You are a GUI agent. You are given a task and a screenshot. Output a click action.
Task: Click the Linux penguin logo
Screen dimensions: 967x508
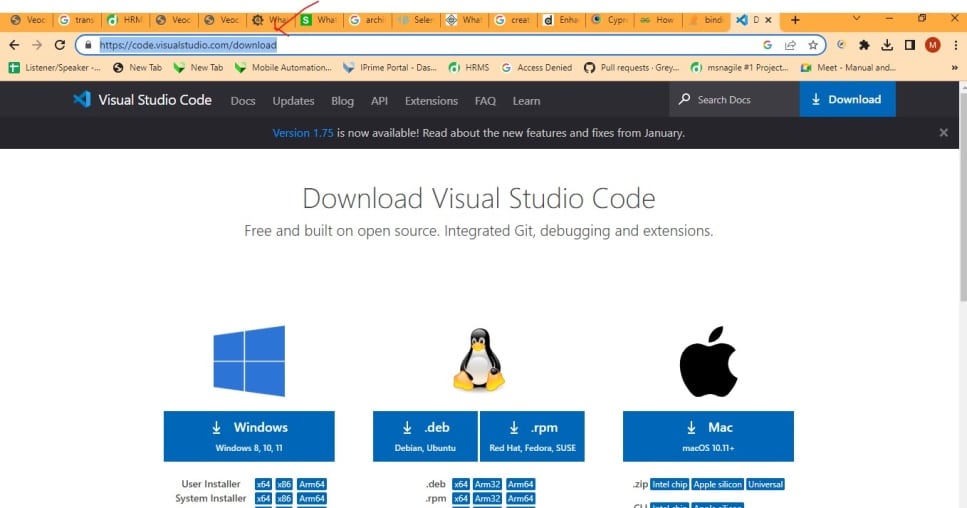coord(479,360)
